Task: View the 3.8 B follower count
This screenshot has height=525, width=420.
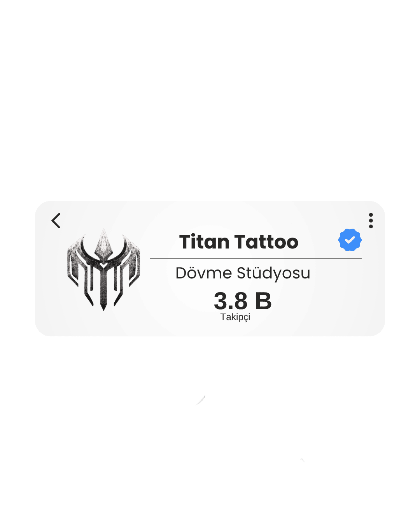Action: tap(243, 301)
